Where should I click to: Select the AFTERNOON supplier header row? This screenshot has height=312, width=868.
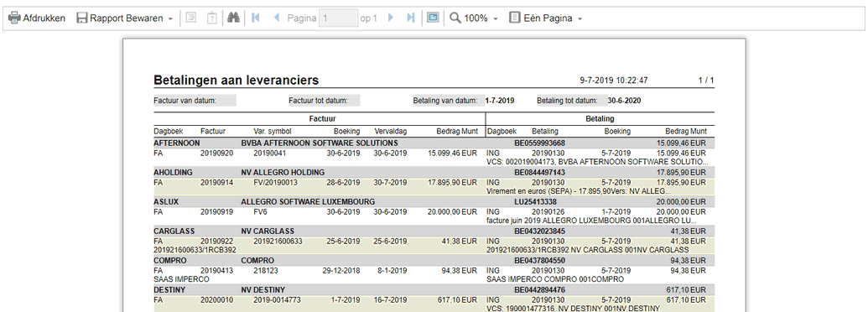tap(434, 143)
